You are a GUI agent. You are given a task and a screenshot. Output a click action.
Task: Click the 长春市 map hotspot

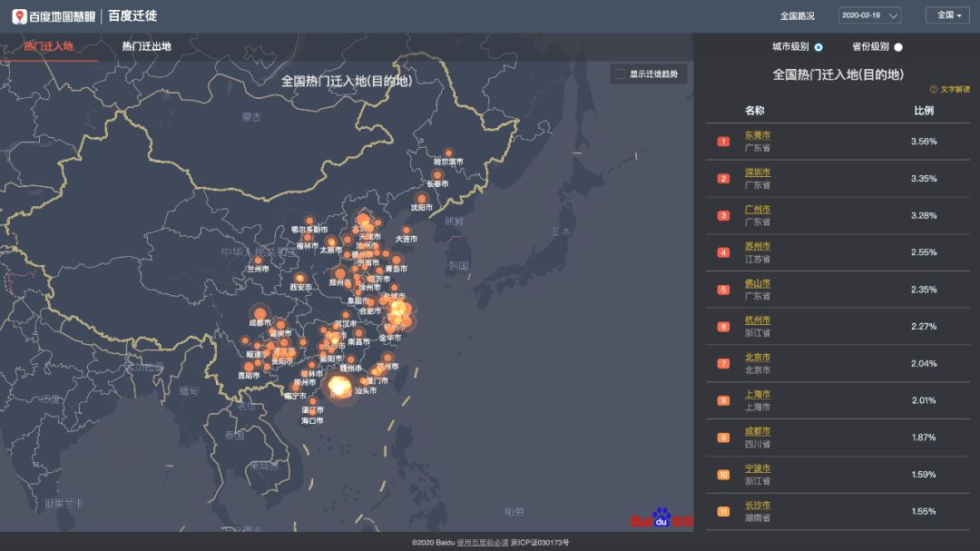[x=437, y=175]
